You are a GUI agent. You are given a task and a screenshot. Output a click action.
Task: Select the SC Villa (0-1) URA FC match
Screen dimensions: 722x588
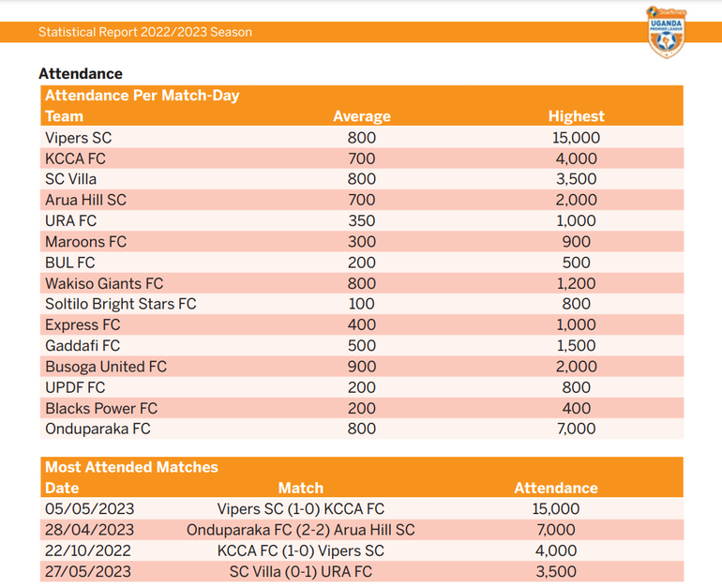point(301,571)
